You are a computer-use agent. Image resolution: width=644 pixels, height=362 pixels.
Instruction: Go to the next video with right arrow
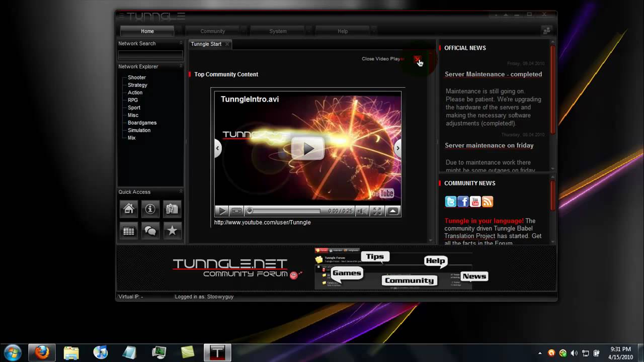pyautogui.click(x=397, y=148)
